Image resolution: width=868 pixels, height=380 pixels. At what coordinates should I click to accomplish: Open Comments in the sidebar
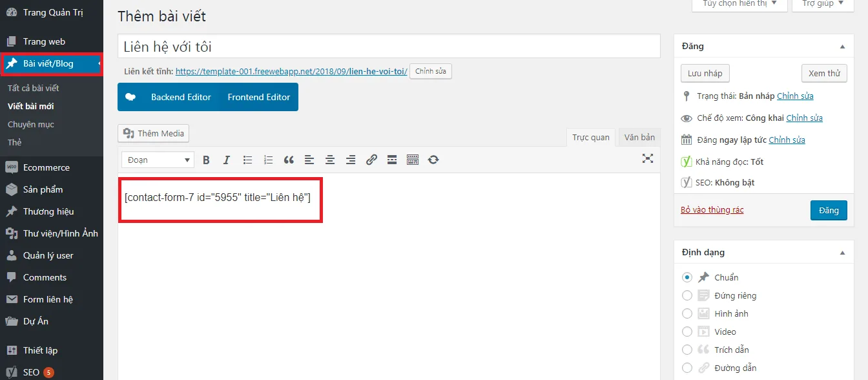(52, 277)
